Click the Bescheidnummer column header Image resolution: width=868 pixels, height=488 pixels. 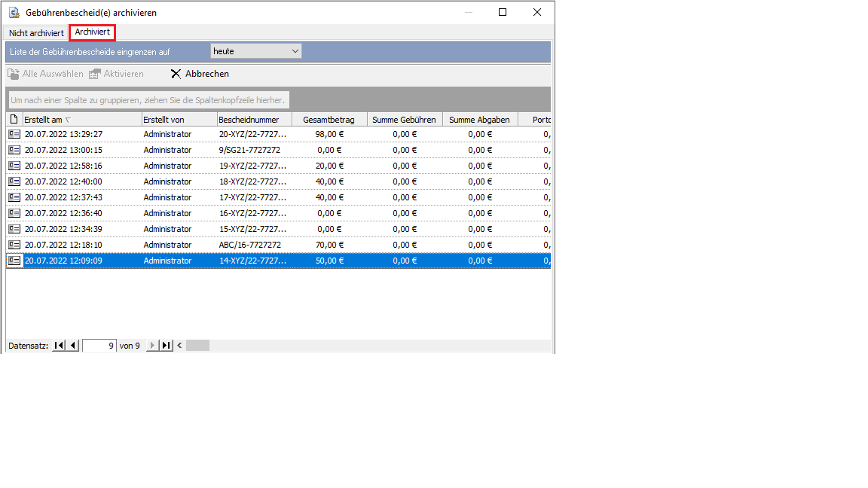coord(253,120)
